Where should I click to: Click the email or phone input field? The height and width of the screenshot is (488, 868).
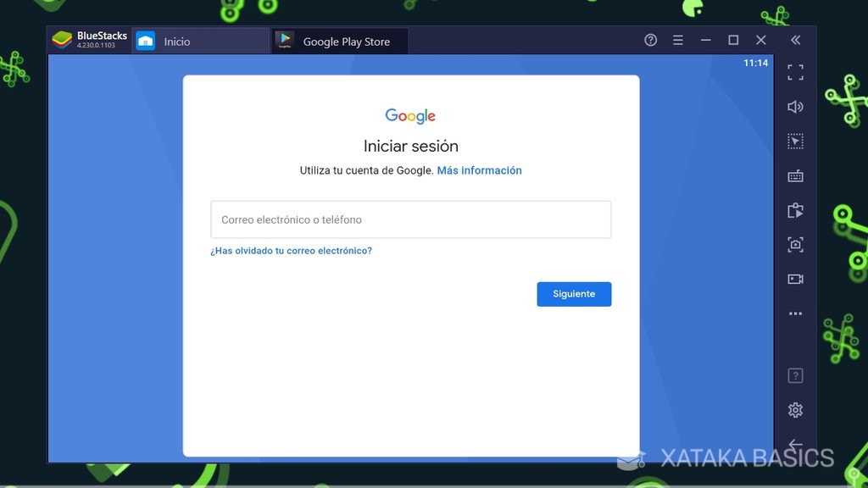(410, 219)
